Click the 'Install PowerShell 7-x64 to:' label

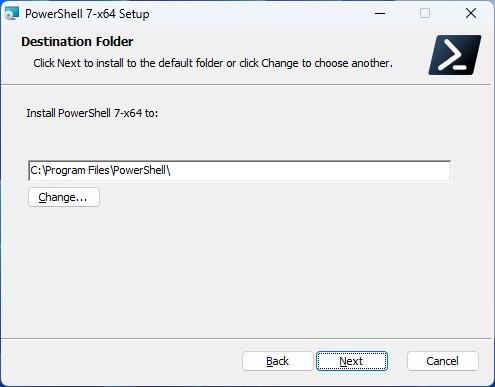coord(92,113)
